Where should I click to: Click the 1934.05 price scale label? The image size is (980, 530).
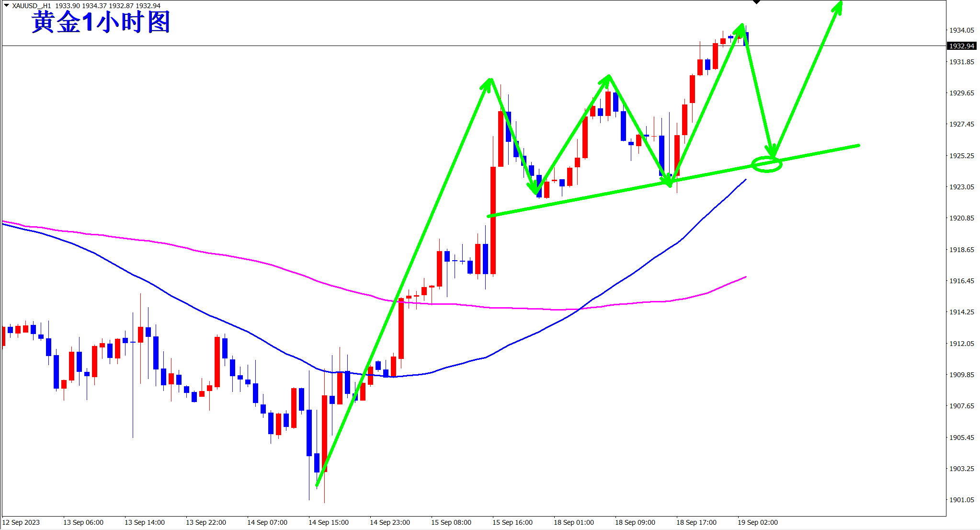point(961,30)
